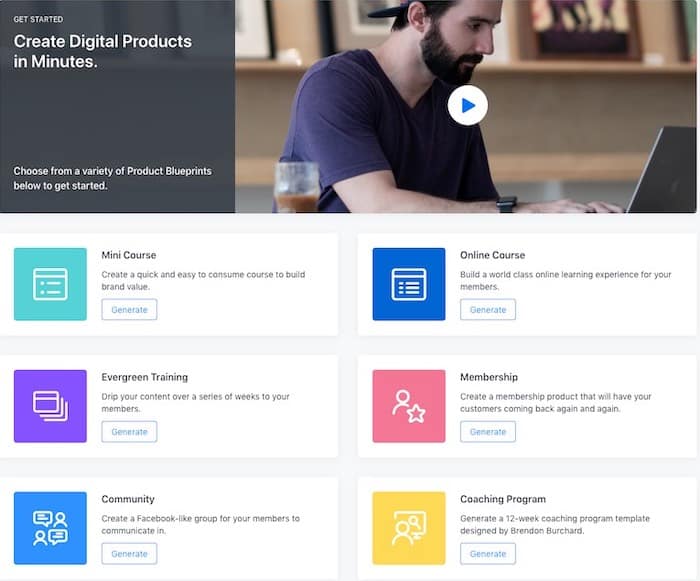The height and width of the screenshot is (581, 700).
Task: Click the Community title
Action: 128,499
